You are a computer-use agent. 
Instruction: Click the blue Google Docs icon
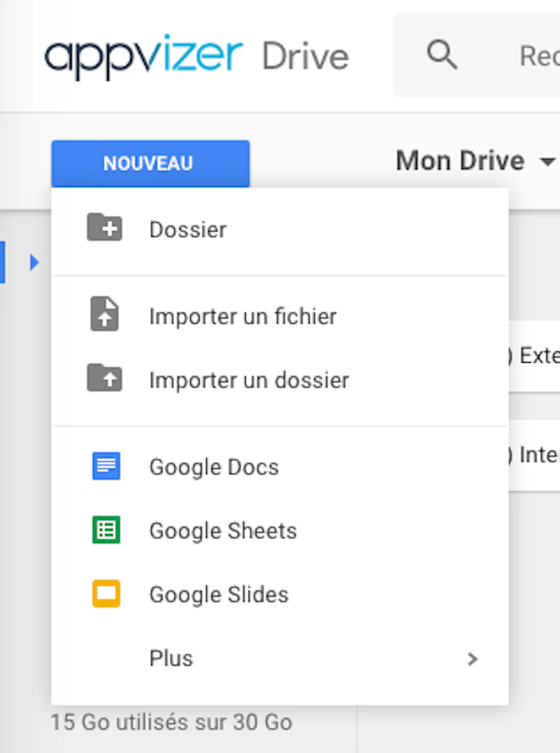point(106,465)
